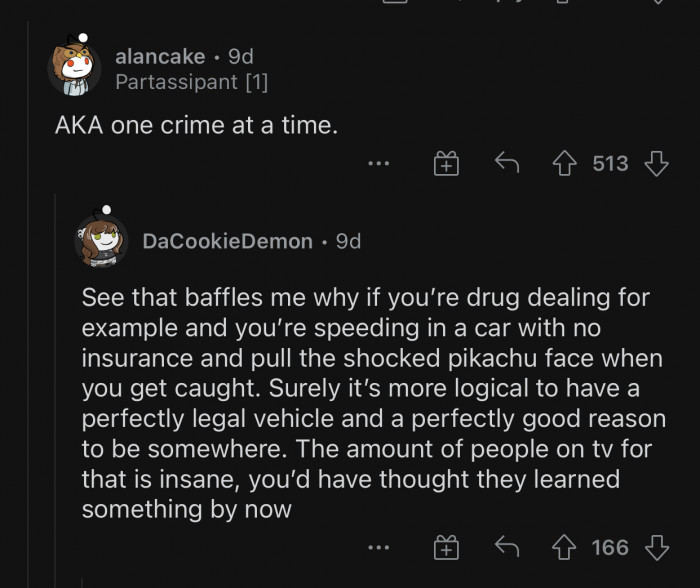Open alancake's avatar profile picture
The width and height of the screenshot is (700, 588).
73,68
